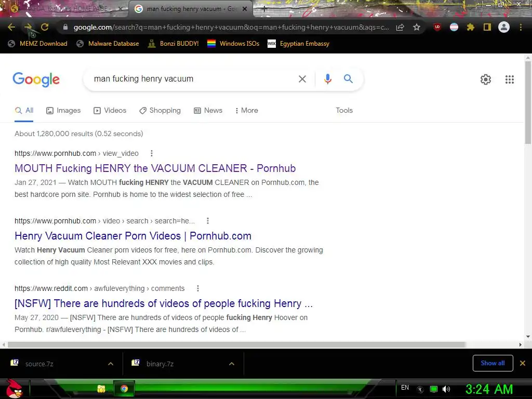The image size is (532, 399).
Task: Open options dots beside the video search result
Action: point(208,221)
